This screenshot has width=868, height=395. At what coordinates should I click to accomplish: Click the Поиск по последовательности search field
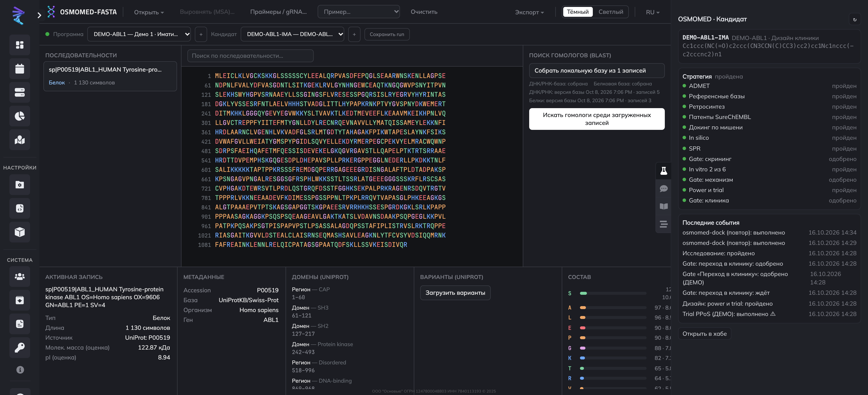coord(250,56)
